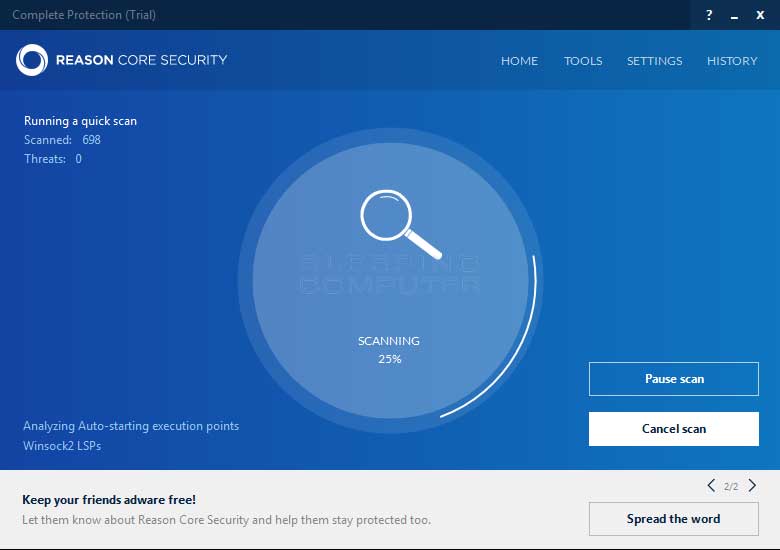Select the 'Running a quick scan' text

coord(80,121)
